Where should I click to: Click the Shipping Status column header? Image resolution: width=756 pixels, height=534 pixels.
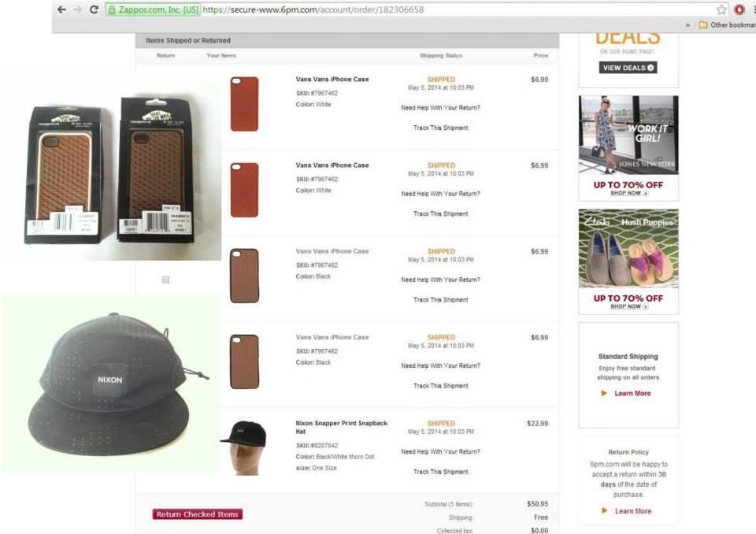click(441, 55)
